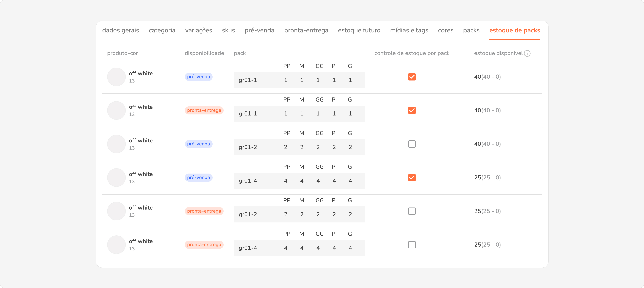Click the off white color swatch in first row
Screen dimensions: 644x288
116,77
